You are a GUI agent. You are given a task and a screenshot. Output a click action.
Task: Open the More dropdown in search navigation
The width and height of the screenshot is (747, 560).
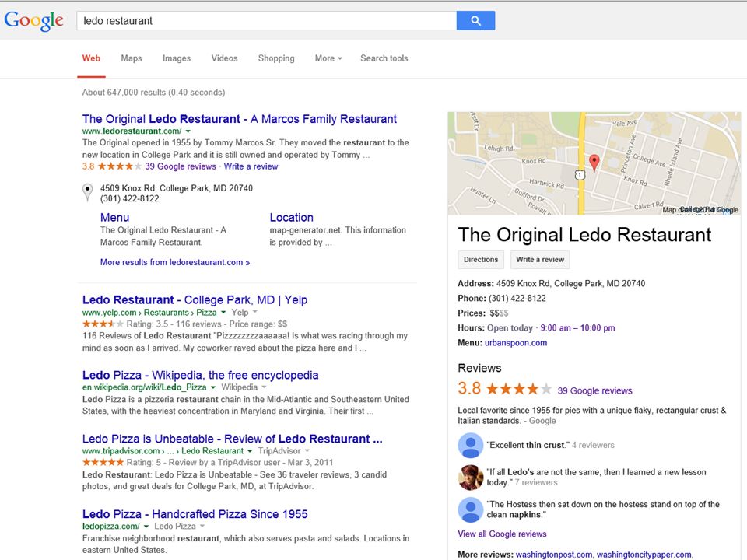pos(328,58)
